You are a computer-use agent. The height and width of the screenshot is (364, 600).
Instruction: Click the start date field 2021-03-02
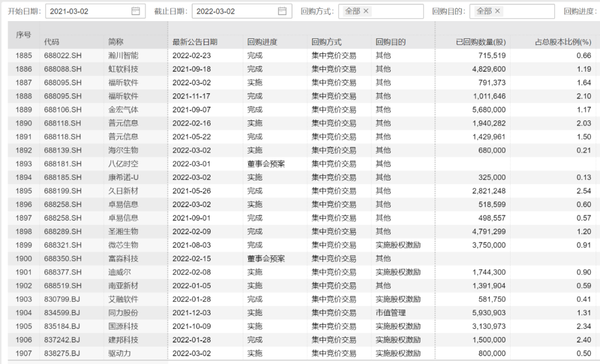click(96, 11)
